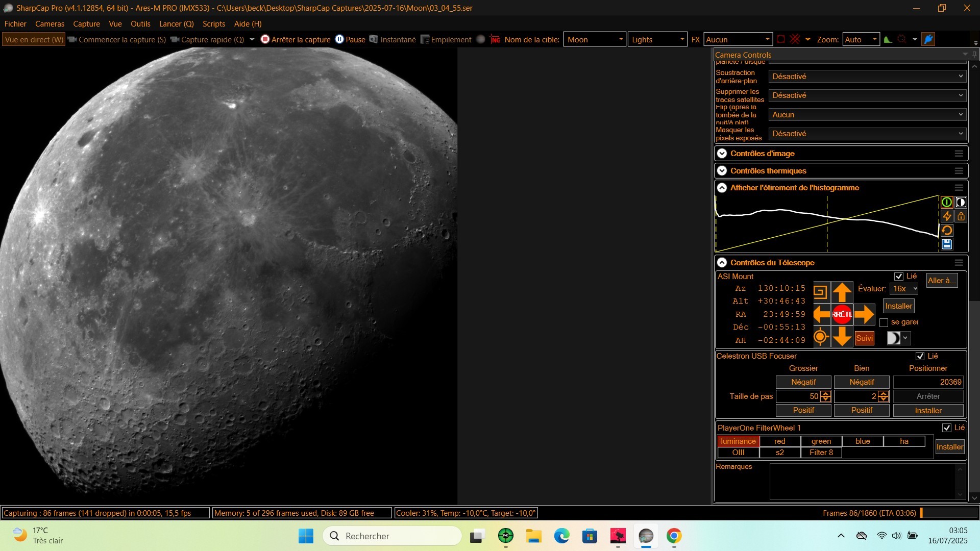Viewport: 980px width, 551px height.
Task: Click the green histogram icon in toolbar
Action: tap(888, 39)
